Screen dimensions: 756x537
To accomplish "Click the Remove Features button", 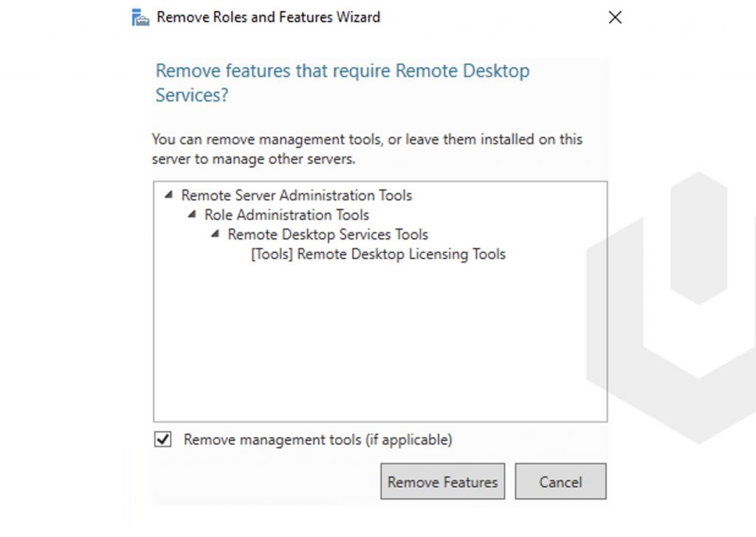I will (442, 481).
